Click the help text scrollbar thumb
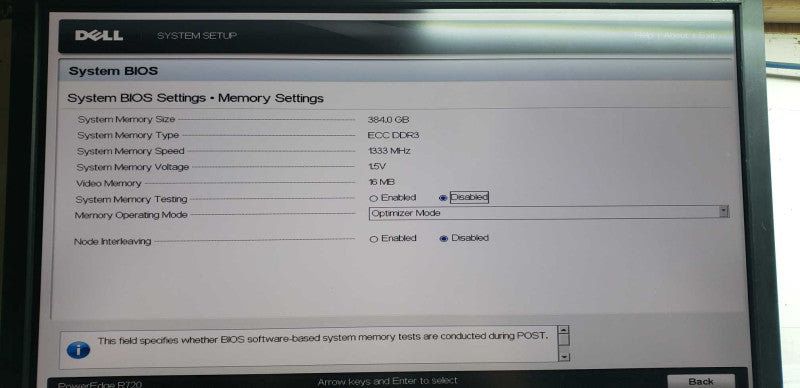This screenshot has width=800, height=388. (564, 340)
